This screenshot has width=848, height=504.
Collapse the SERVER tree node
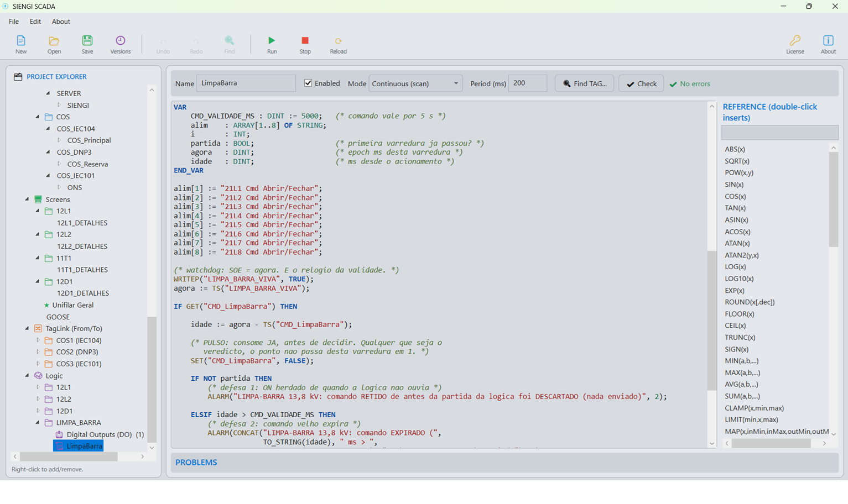tap(48, 93)
